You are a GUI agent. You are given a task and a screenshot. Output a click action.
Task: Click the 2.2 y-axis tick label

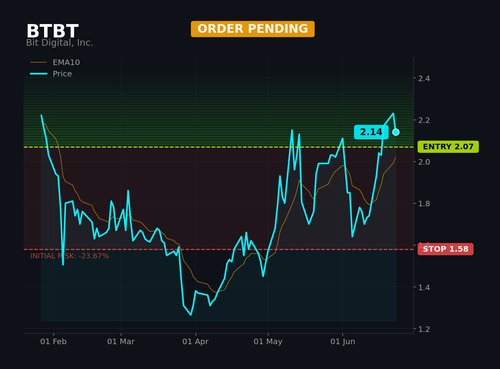[424, 120]
